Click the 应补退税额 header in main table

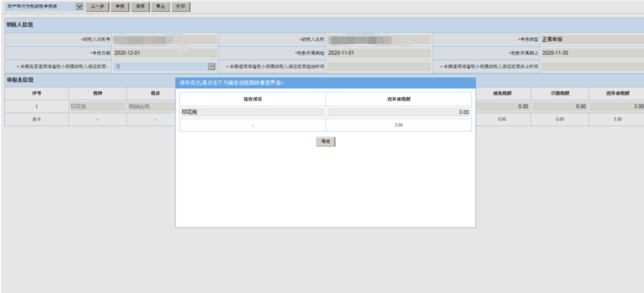617,93
